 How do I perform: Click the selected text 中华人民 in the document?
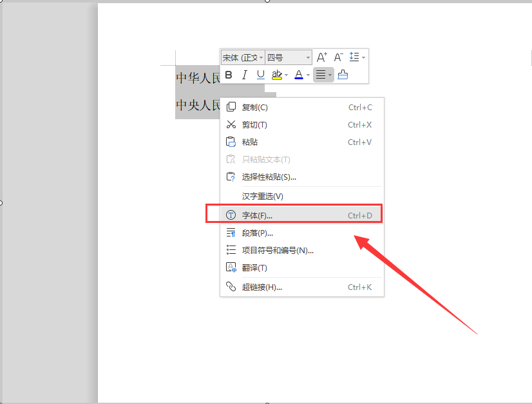point(198,78)
